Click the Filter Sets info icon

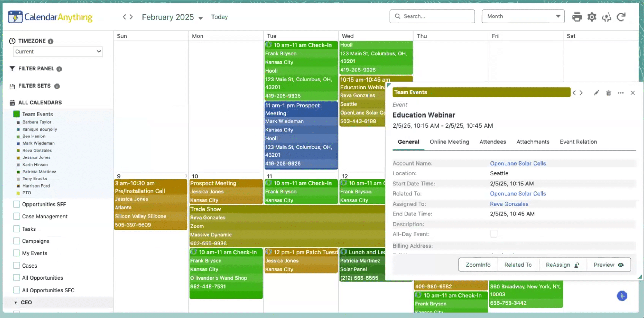coord(57,86)
